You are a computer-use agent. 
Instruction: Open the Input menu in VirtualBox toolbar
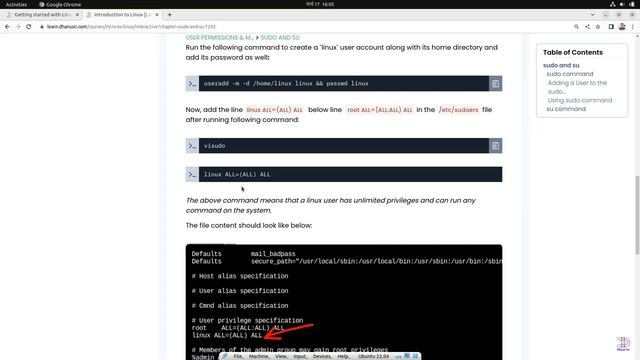coord(300,356)
